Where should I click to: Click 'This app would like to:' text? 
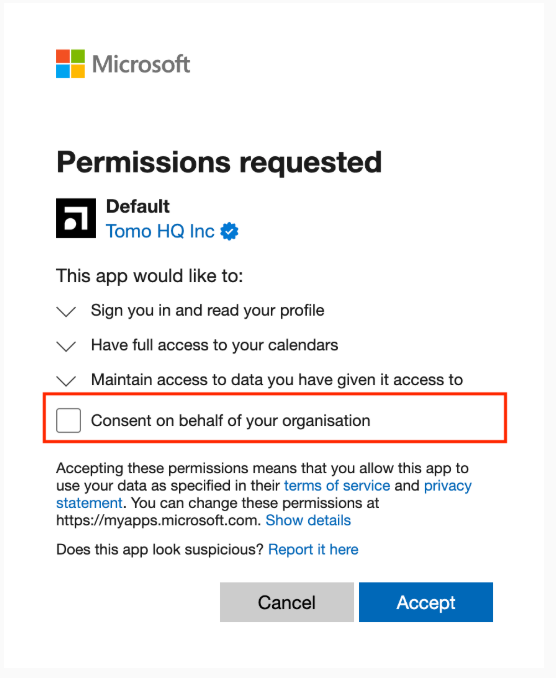coord(150,276)
